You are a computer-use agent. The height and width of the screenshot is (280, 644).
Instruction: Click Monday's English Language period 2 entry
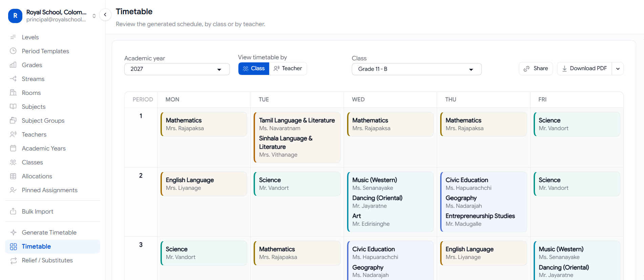[204, 184]
